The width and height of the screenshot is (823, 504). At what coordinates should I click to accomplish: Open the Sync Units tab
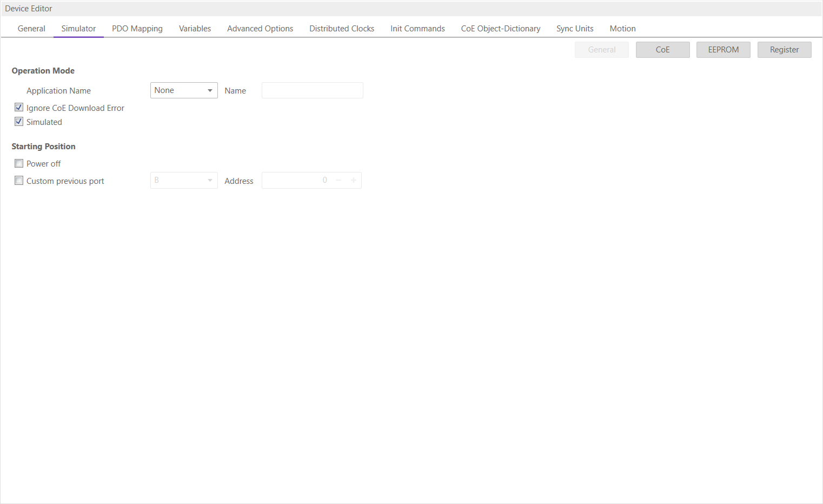coord(574,29)
